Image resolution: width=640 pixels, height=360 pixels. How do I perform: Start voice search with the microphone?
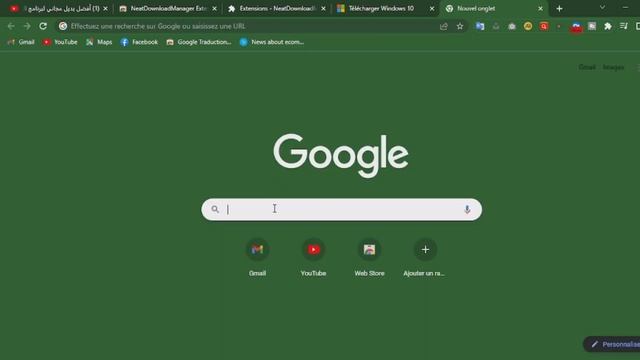467,209
